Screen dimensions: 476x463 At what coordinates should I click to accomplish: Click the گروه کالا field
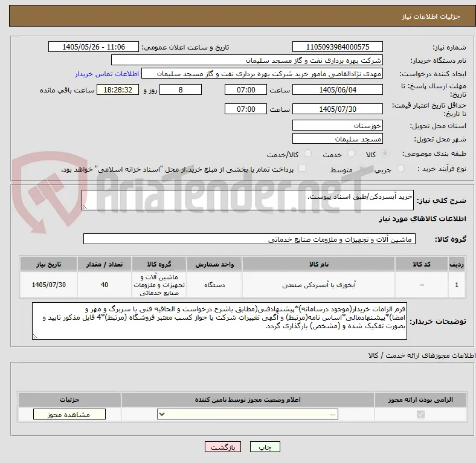[249, 239]
